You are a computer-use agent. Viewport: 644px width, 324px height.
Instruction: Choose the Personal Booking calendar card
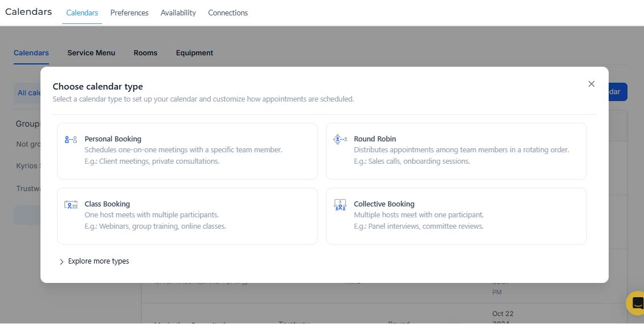point(188,151)
